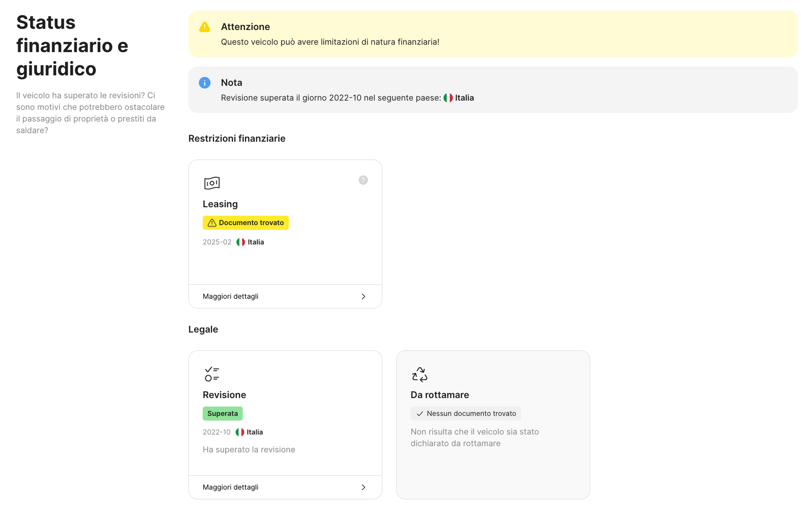Image resolution: width=812 pixels, height=512 pixels.
Task: Click the Italian flag next to 2025-02
Action: [240, 242]
